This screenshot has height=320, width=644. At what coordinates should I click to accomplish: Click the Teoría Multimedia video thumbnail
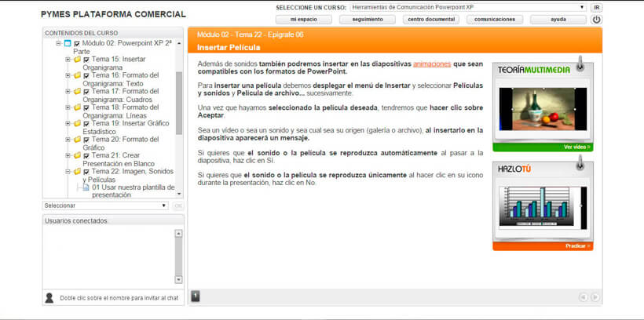[543, 109]
